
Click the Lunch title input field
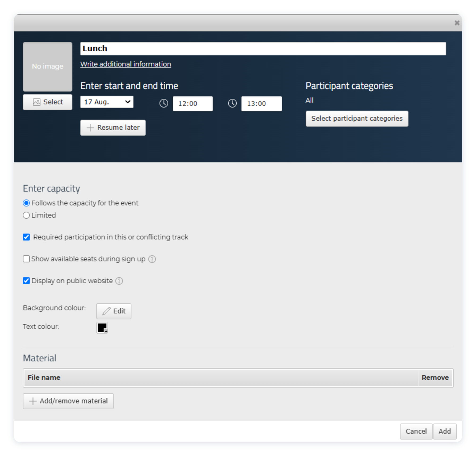(x=263, y=48)
